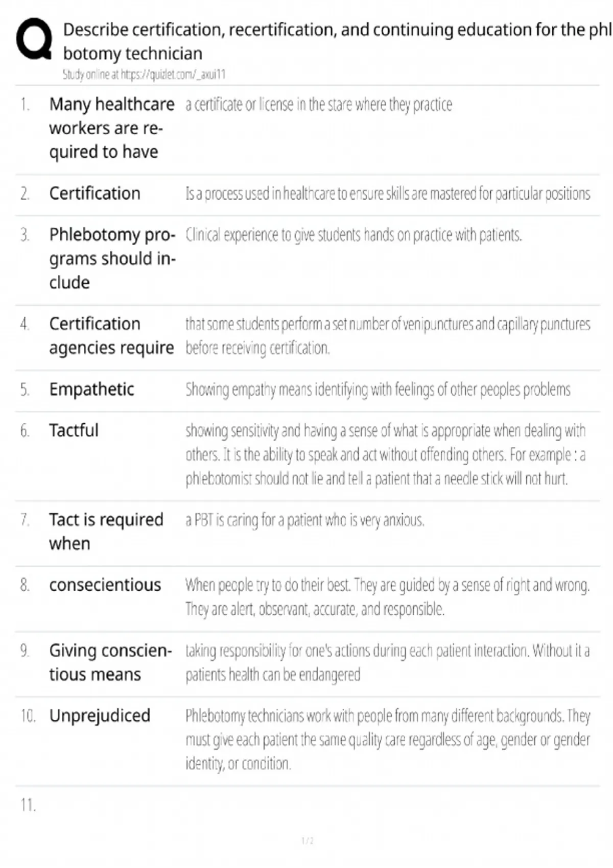Select the definition starting 'Clinical experience to give'
This screenshot has width=613, height=868.
pos(353,235)
